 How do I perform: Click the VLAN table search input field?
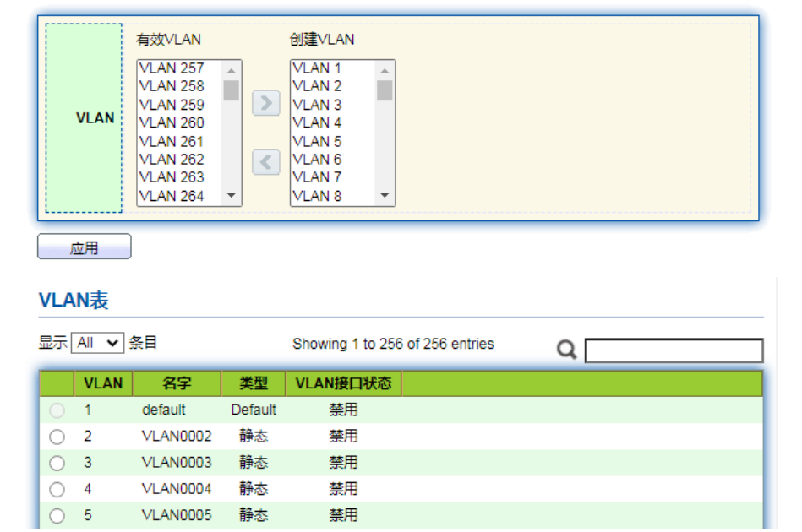[x=674, y=350]
